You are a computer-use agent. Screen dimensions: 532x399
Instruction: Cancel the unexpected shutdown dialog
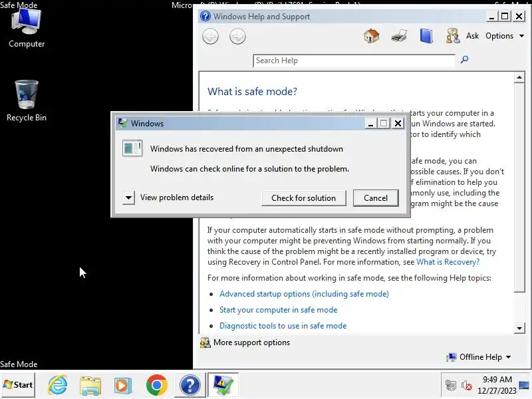pyautogui.click(x=376, y=198)
